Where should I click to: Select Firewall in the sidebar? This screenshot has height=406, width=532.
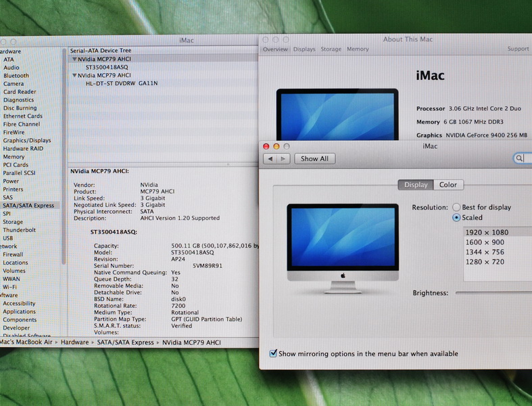[x=13, y=254]
